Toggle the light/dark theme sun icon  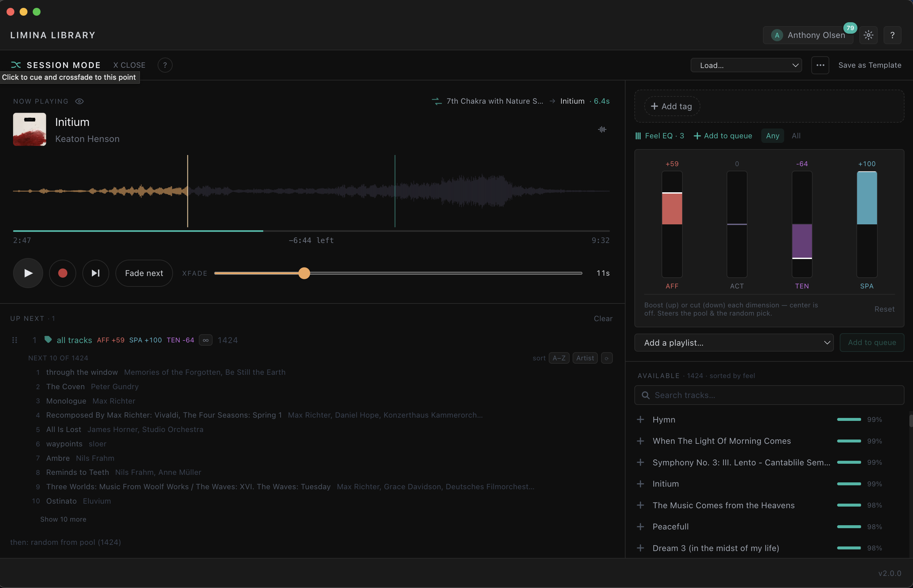pyautogui.click(x=868, y=35)
